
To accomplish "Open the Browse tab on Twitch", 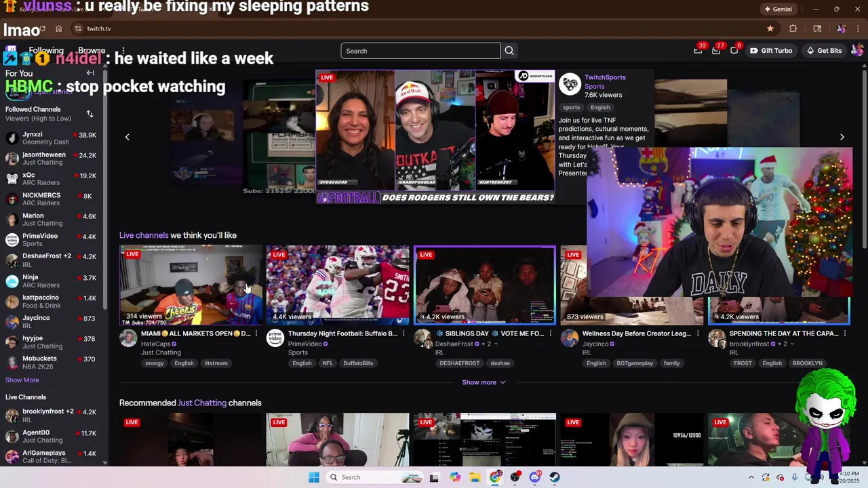I will [x=92, y=51].
